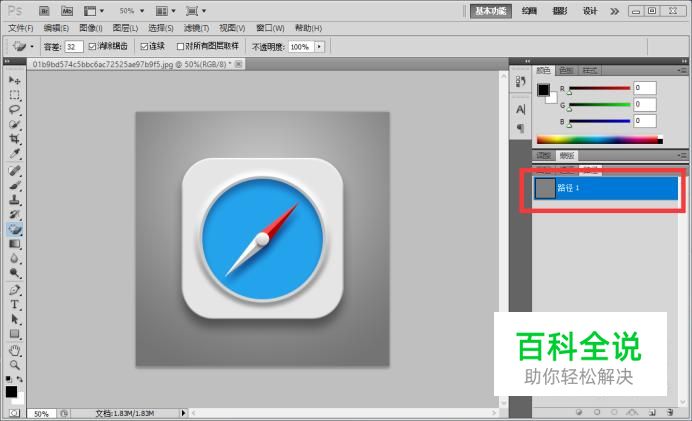Launch Bridge from the Br icon

[x=44, y=11]
